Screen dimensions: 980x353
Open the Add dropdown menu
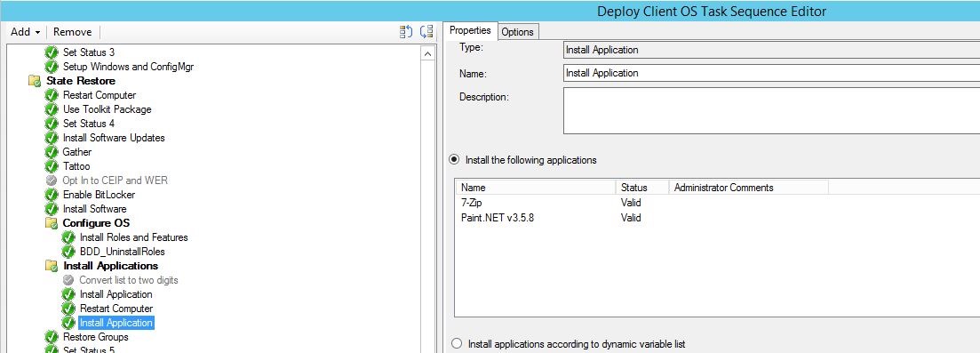click(x=26, y=32)
